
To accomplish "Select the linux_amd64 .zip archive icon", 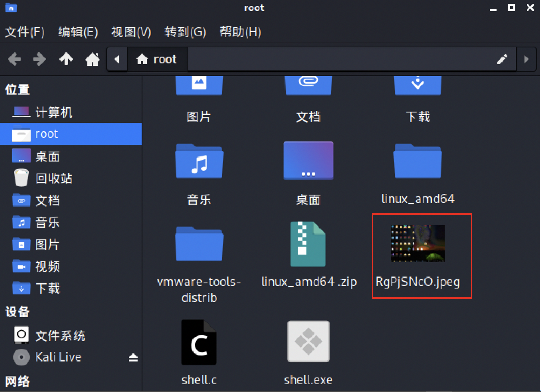I will coord(308,244).
